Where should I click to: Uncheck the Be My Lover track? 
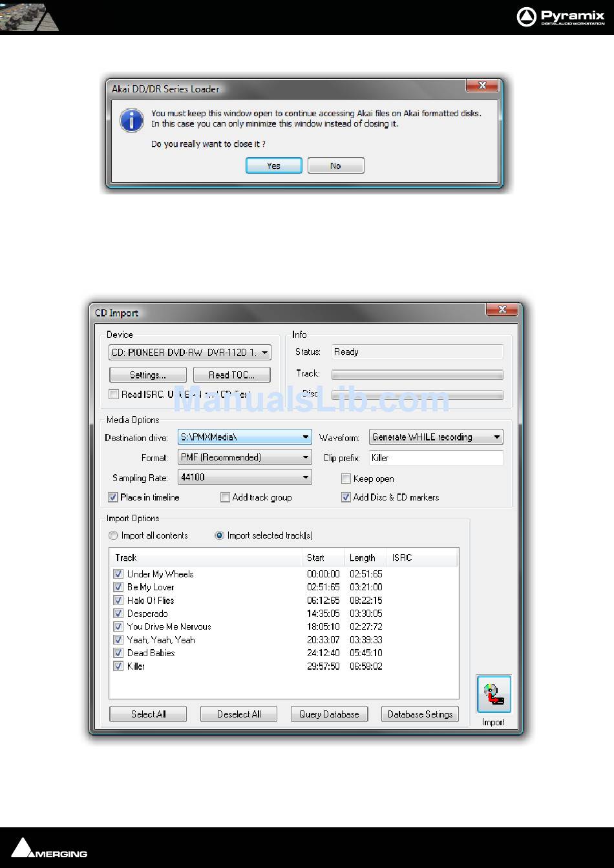(x=118, y=587)
